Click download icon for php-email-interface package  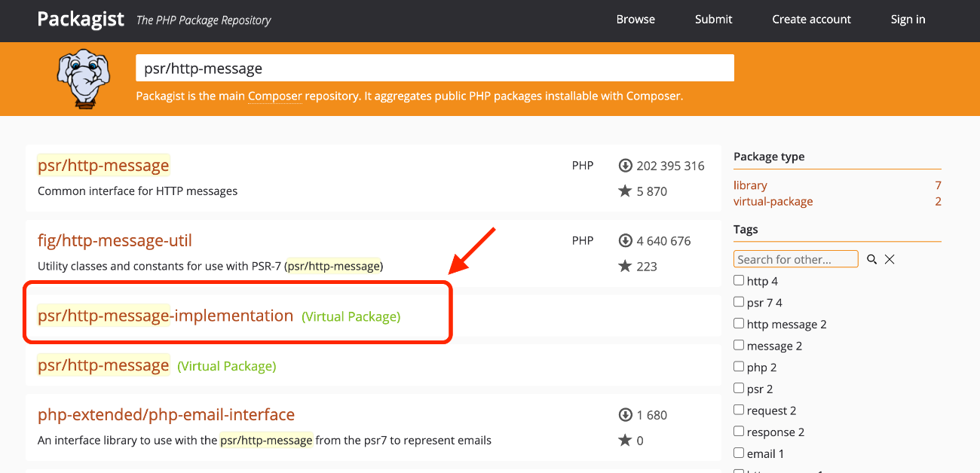625,415
